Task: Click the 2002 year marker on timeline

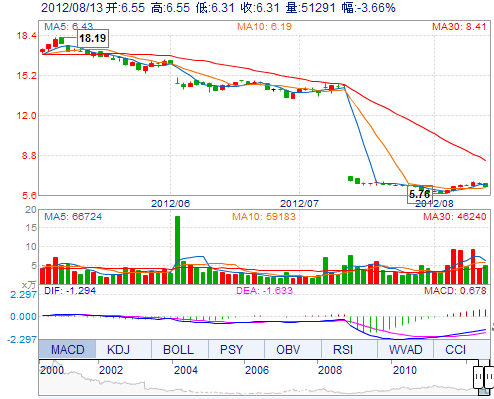Action: [x=111, y=370]
